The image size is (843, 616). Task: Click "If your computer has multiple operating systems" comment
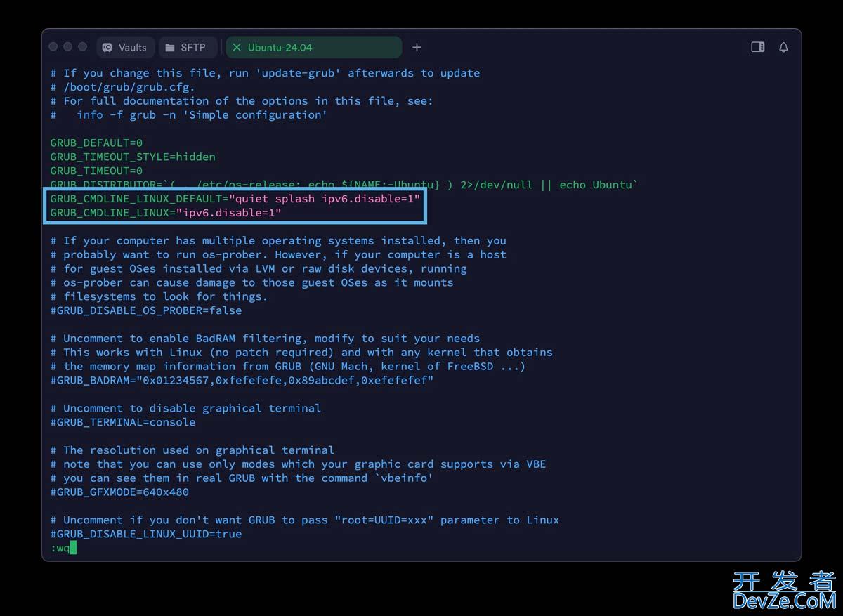pyautogui.click(x=278, y=240)
